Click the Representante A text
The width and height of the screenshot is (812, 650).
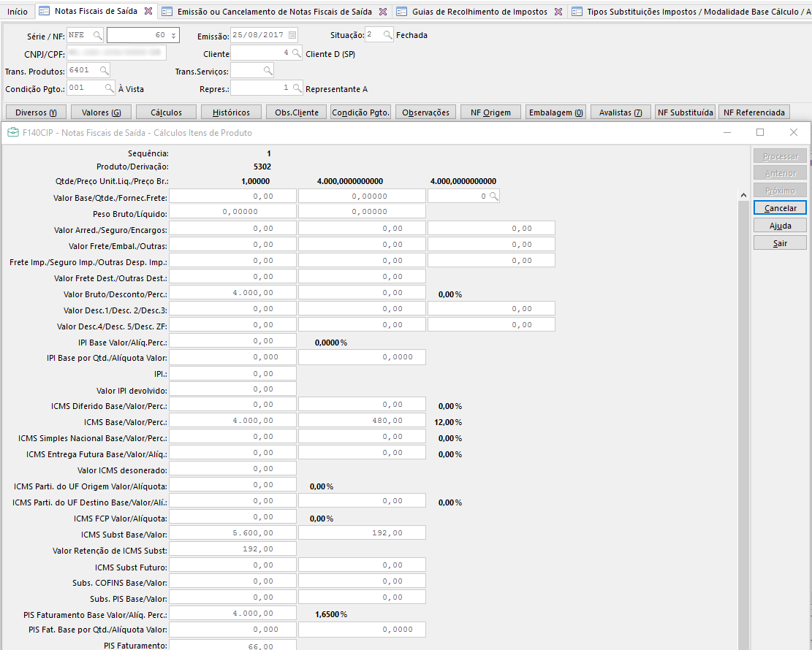click(337, 89)
